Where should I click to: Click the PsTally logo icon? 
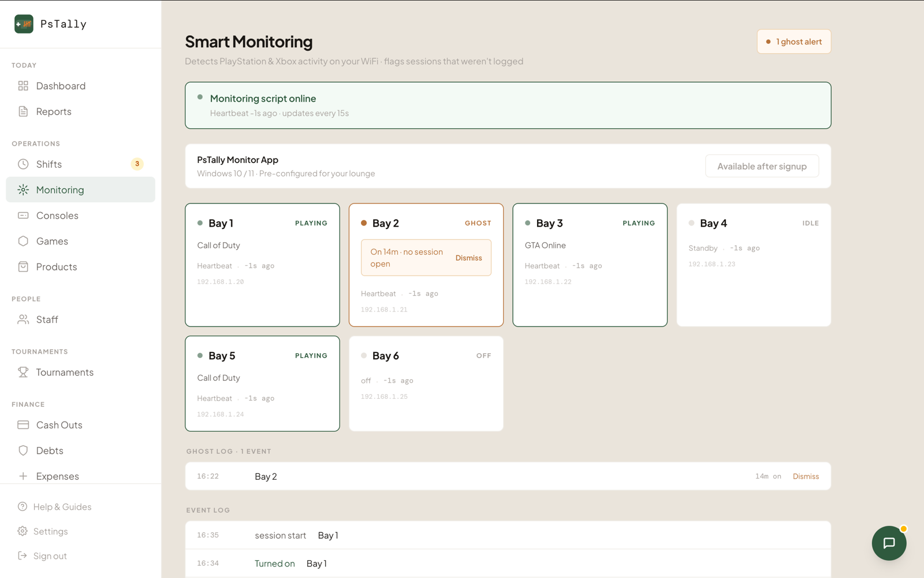tap(24, 24)
